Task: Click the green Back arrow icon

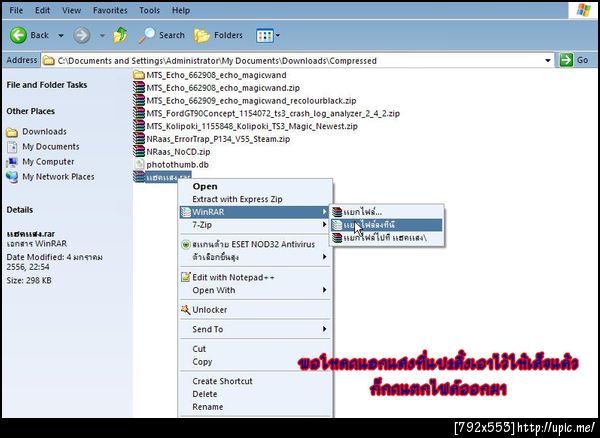Action: tap(18, 35)
